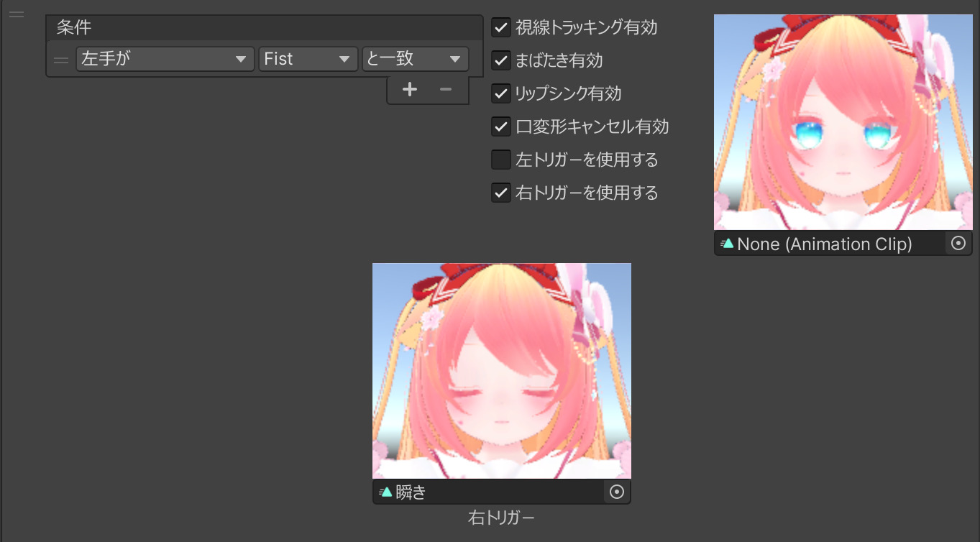Toggle 口変形キャンセル有効 checkbox
980x542 pixels.
point(501,127)
